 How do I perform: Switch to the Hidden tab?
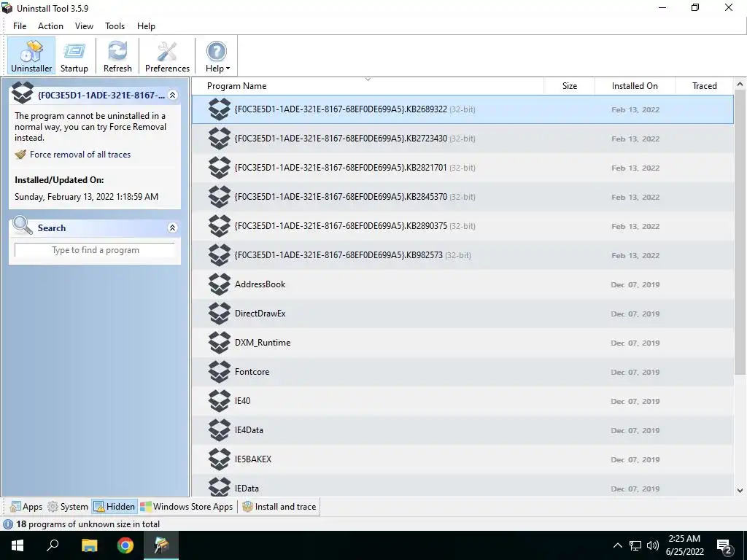(115, 507)
